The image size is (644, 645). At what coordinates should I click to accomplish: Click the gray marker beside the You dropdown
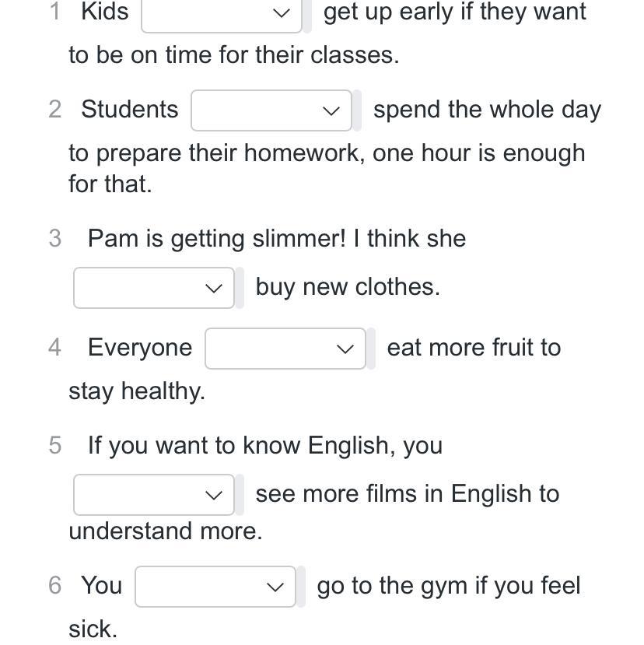[301, 587]
